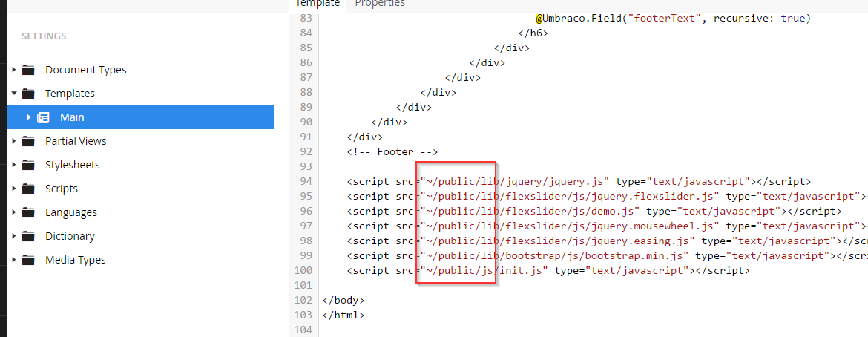The image size is (868, 337).
Task: Open the Scripts tree item
Action: coord(62,189)
